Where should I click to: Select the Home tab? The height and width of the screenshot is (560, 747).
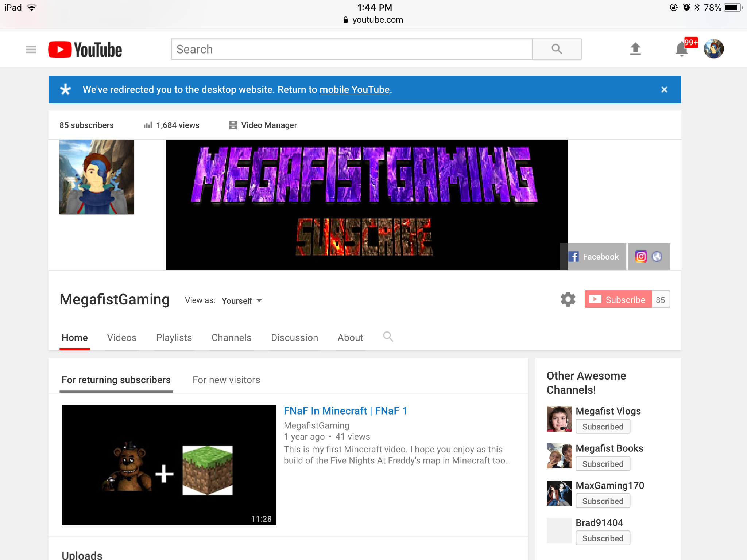coord(75,338)
